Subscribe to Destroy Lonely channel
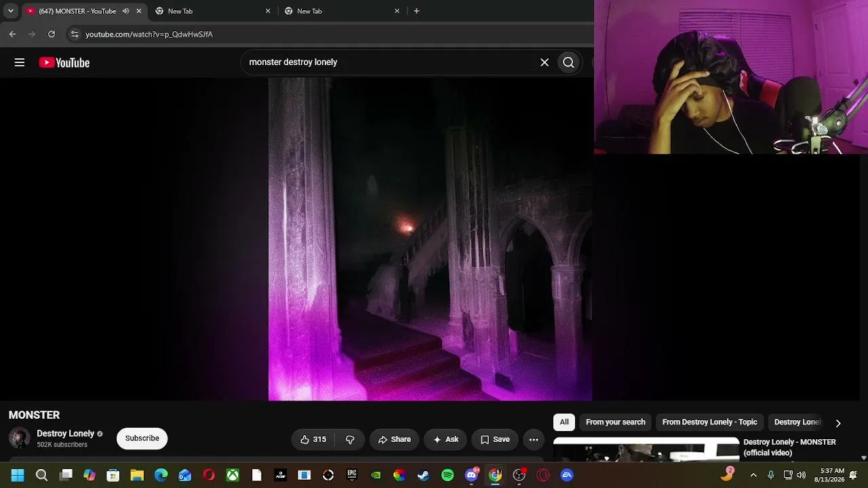 pyautogui.click(x=142, y=439)
